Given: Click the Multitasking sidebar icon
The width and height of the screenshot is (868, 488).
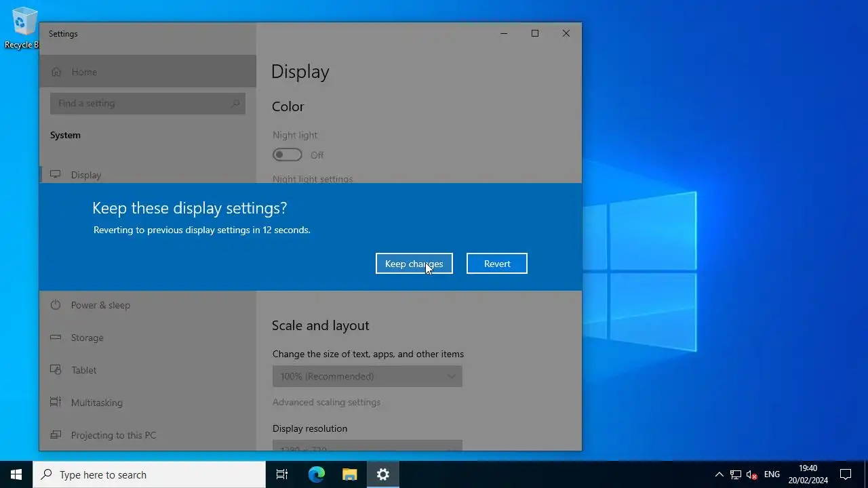Looking at the screenshot, I should [x=56, y=403].
